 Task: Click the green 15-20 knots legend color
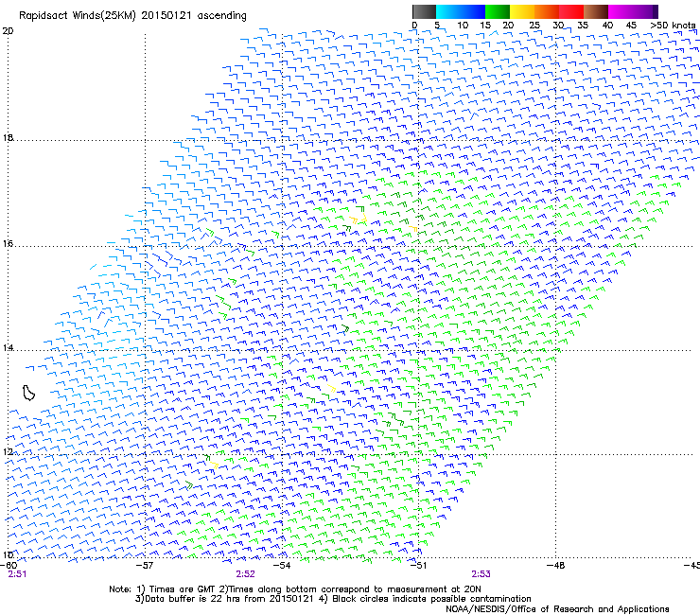tap(498, 11)
